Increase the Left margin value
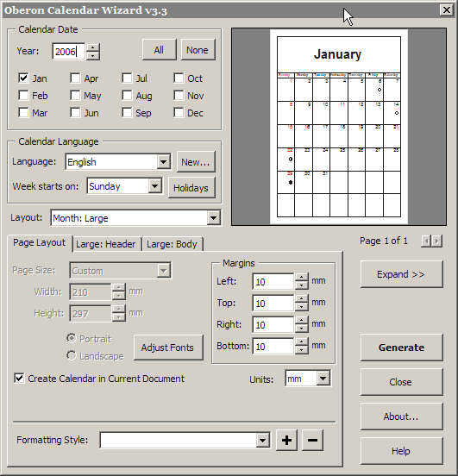Viewport: 458px width, 476px height. 301,277
